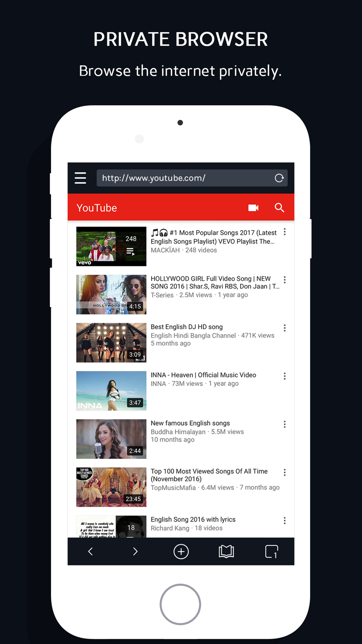Click 'TopMusicMafia · 6.4M views' text
The width and height of the screenshot is (362, 644).
(x=192, y=488)
